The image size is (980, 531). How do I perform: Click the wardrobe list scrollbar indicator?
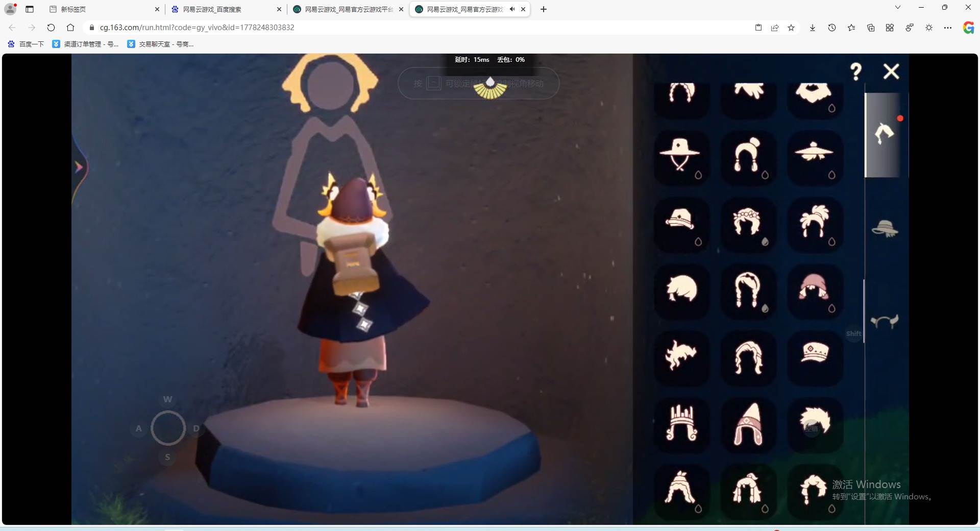[x=864, y=311]
